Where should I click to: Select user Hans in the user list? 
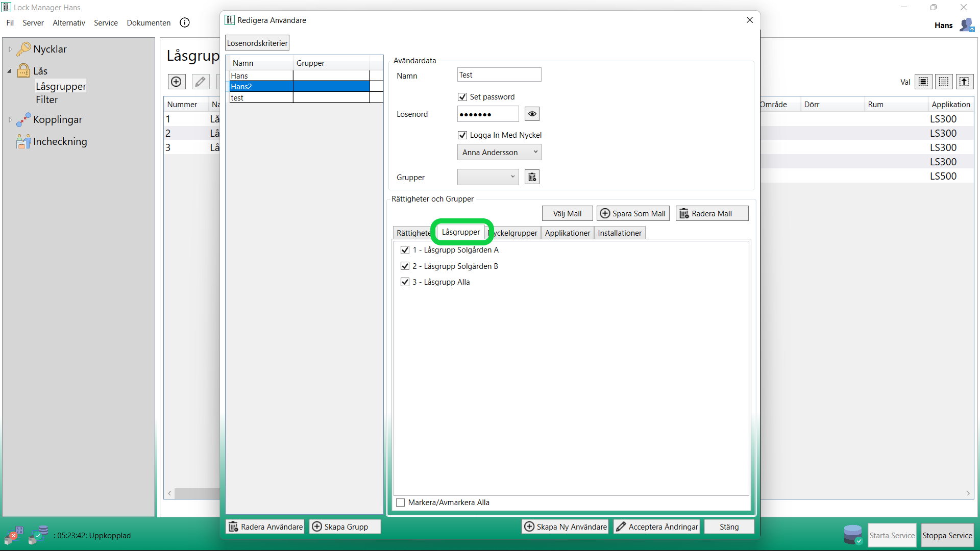click(x=300, y=76)
